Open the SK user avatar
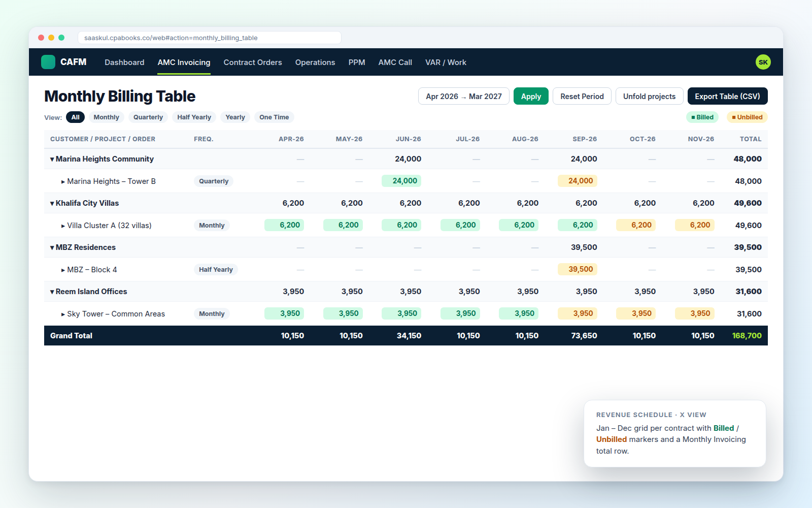The image size is (812, 508). click(763, 62)
